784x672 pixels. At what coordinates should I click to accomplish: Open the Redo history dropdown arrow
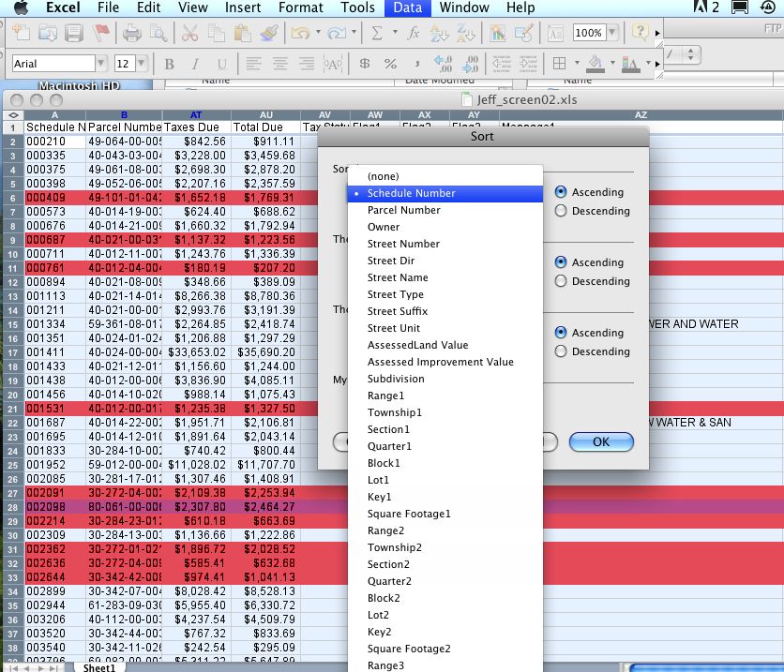[x=354, y=33]
